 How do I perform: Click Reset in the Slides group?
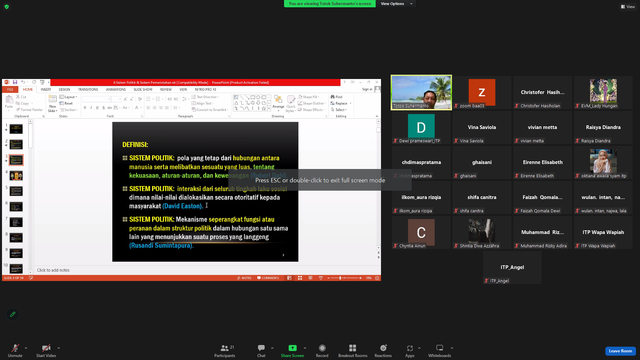pyautogui.click(x=66, y=103)
